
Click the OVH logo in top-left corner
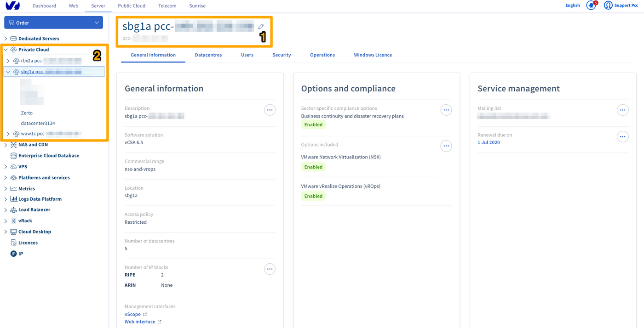coord(12,6)
